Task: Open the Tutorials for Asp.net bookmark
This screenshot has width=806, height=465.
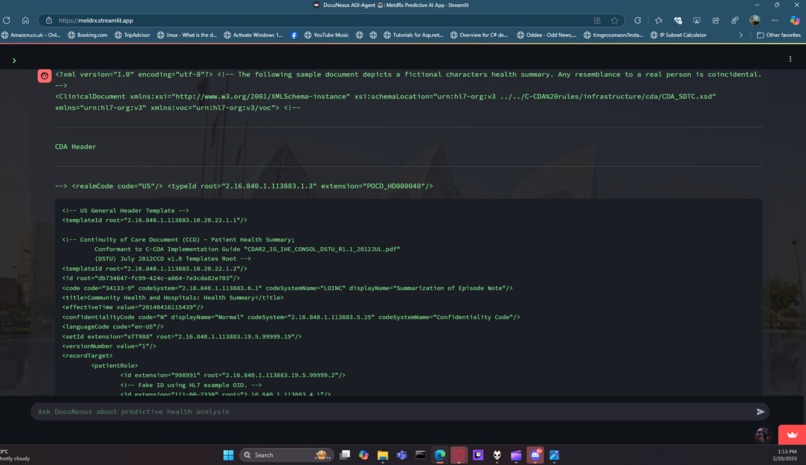Action: coord(413,35)
